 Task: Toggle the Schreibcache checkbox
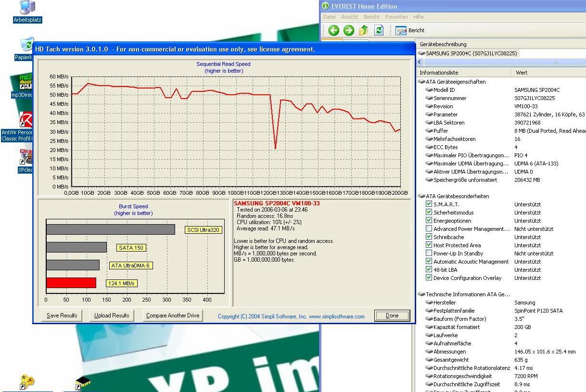(429, 237)
